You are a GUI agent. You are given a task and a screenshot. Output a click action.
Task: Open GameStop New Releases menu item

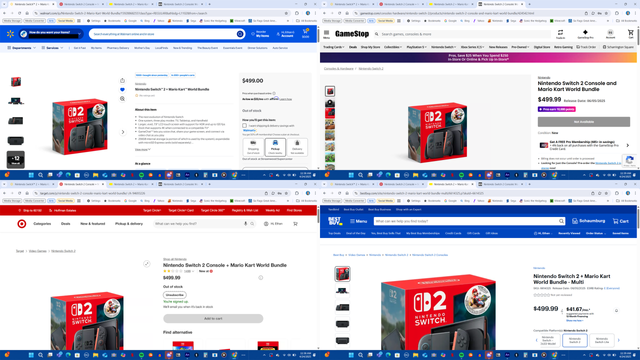pyautogui.click(x=498, y=47)
